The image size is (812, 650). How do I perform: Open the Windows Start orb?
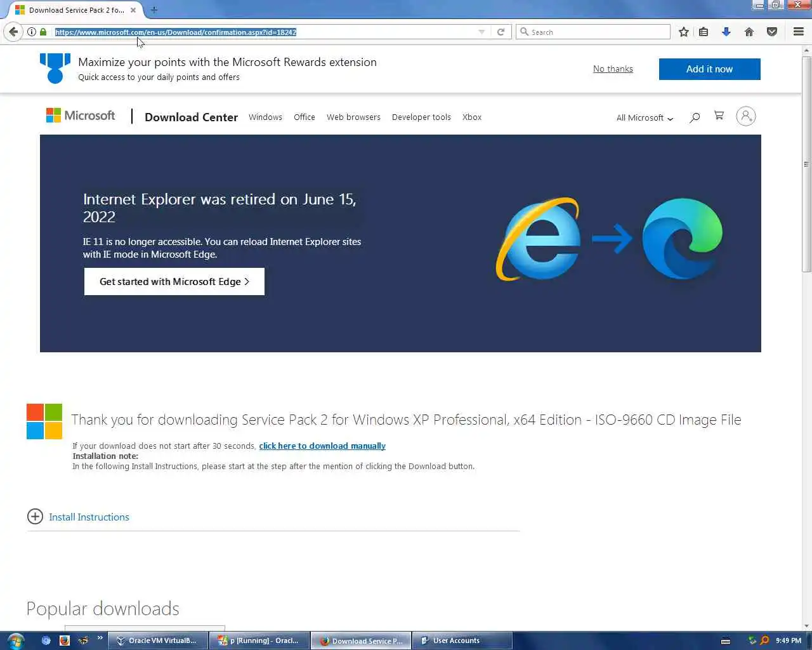16,640
